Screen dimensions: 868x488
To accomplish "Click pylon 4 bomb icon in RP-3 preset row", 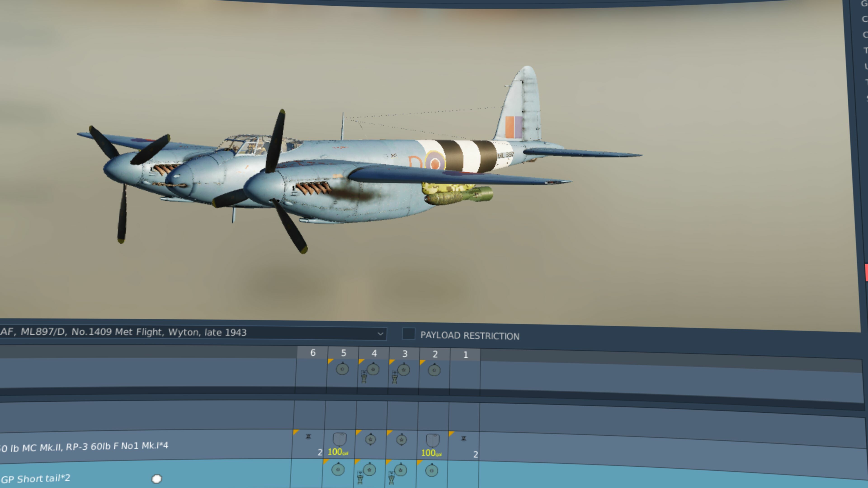I will click(x=371, y=439).
